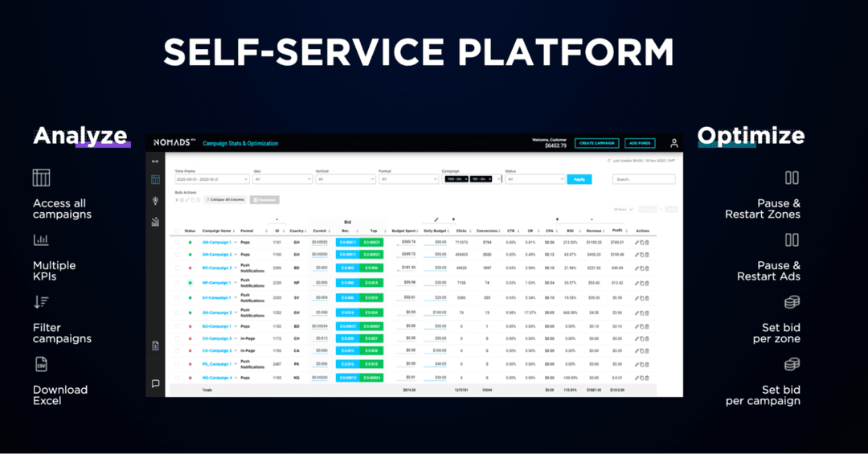Click green top bid for NP-Campaign 1
This screenshot has width=868, height=454.
coord(371,283)
